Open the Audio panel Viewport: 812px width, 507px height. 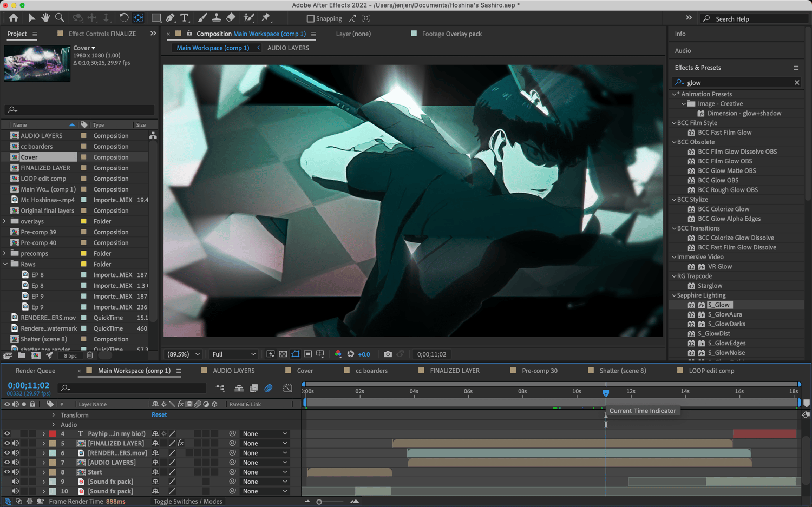click(683, 51)
